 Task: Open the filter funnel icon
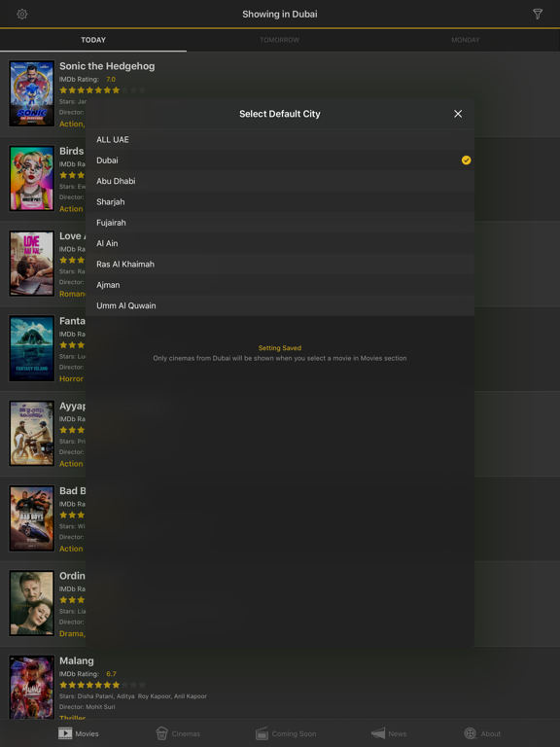[538, 14]
